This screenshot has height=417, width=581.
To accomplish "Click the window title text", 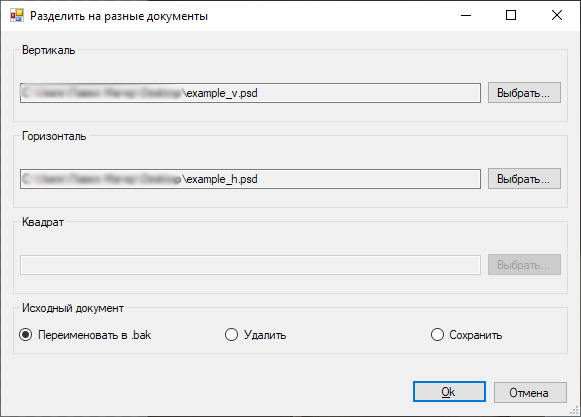I will click(119, 16).
